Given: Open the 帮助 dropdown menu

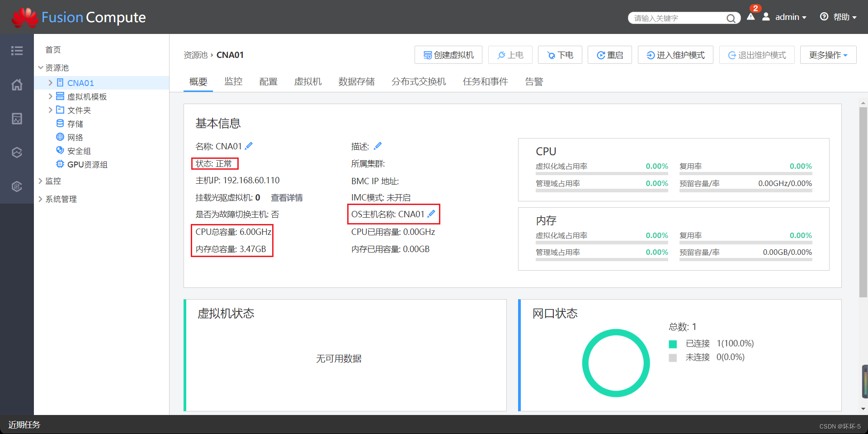Looking at the screenshot, I should tap(845, 17).
